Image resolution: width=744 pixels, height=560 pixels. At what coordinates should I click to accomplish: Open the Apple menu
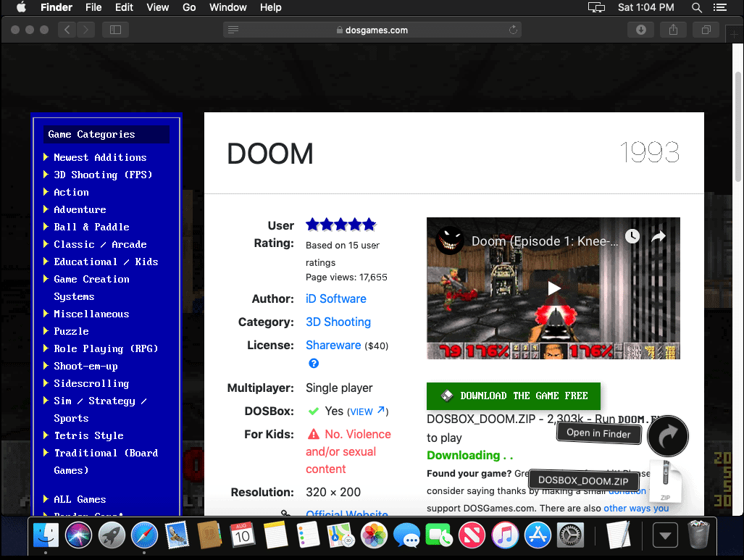click(21, 7)
